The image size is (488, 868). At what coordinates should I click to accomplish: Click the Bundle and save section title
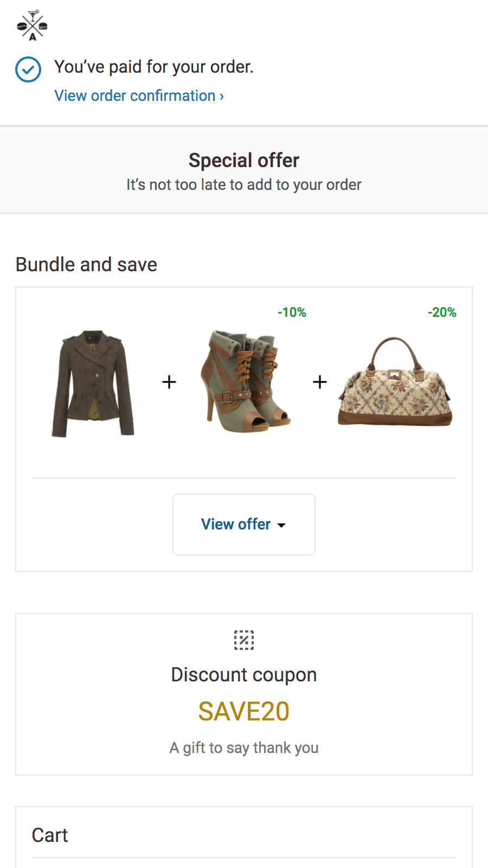tap(86, 264)
